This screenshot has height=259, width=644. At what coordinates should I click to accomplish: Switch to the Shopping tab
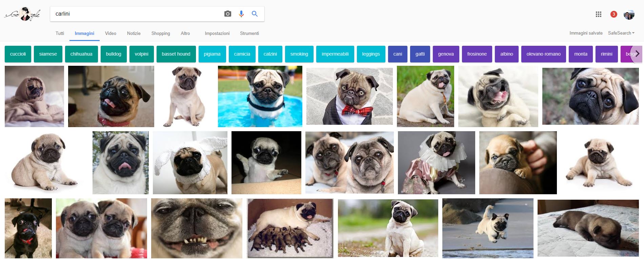[x=161, y=33]
